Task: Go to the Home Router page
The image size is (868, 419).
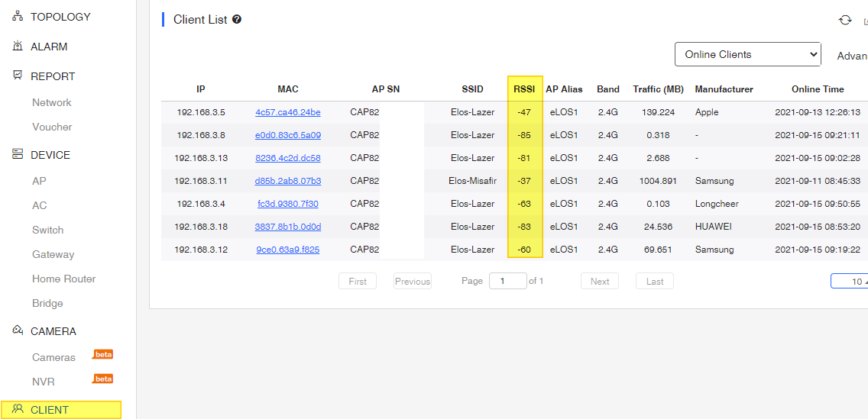Action: click(x=63, y=279)
